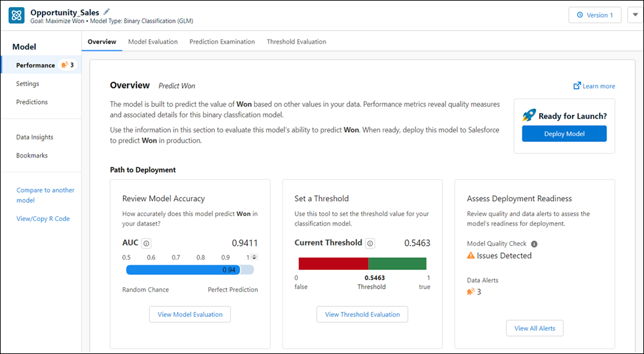Open the dropdown arrow next to Version 1
This screenshot has height=354, width=644.
coord(635,15)
